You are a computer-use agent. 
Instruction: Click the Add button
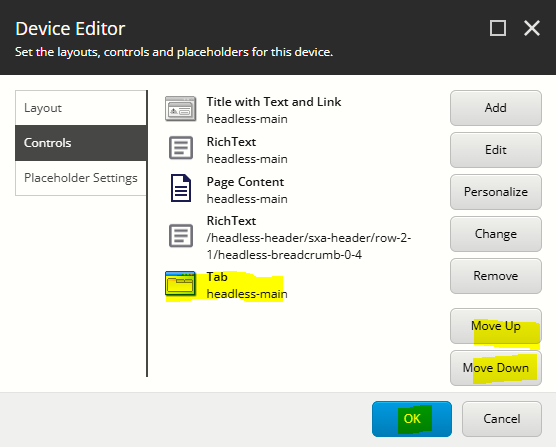496,108
